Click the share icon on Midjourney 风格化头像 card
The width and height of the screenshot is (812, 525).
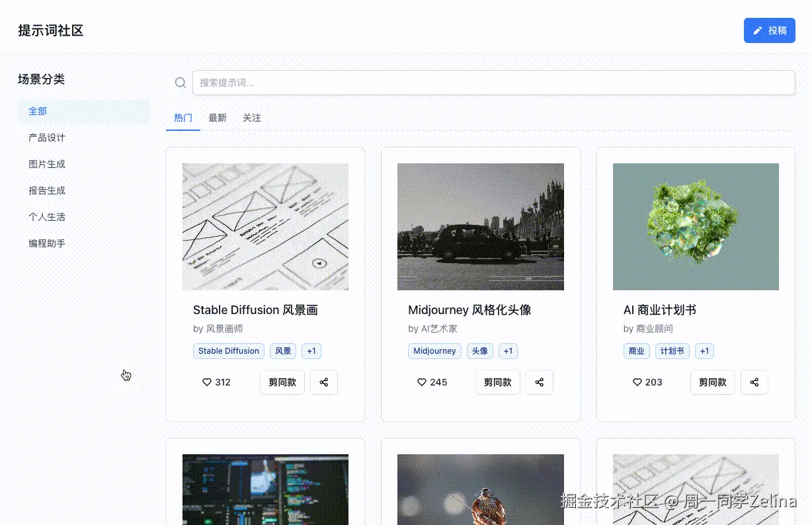click(x=539, y=382)
